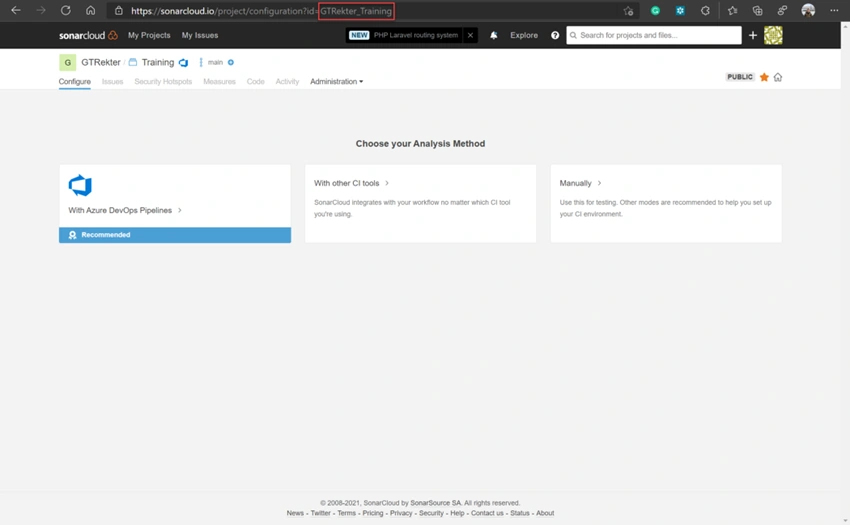The image size is (850, 525).
Task: View site info via the lock icon
Action: (119, 11)
